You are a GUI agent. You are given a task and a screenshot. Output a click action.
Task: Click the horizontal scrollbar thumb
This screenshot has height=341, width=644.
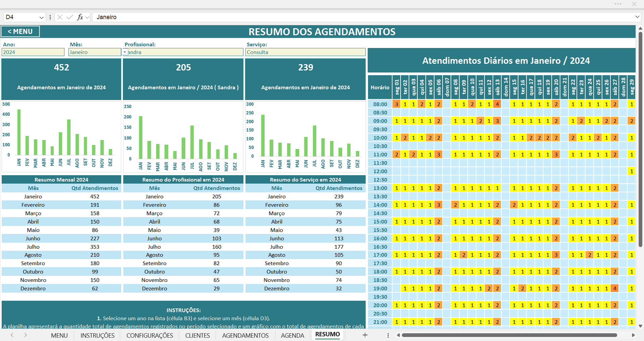click(x=509, y=335)
